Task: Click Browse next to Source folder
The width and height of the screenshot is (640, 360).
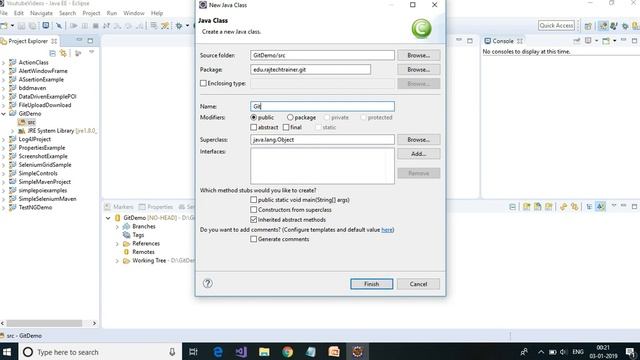Action: click(419, 55)
